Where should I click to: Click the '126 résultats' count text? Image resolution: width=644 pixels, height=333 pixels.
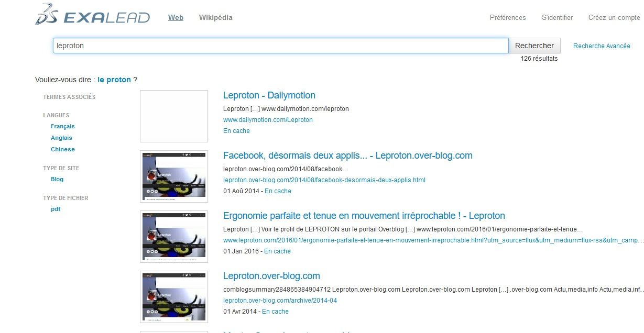click(x=539, y=59)
